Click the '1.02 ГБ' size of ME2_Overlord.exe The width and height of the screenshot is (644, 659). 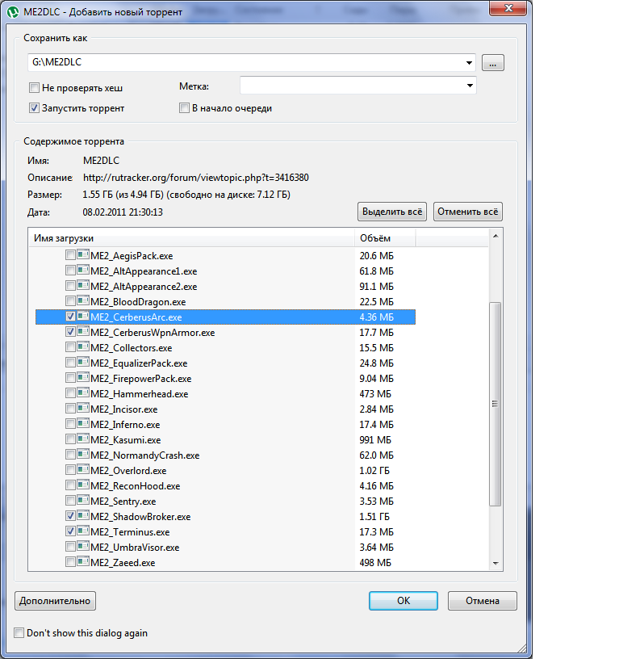pos(374,470)
